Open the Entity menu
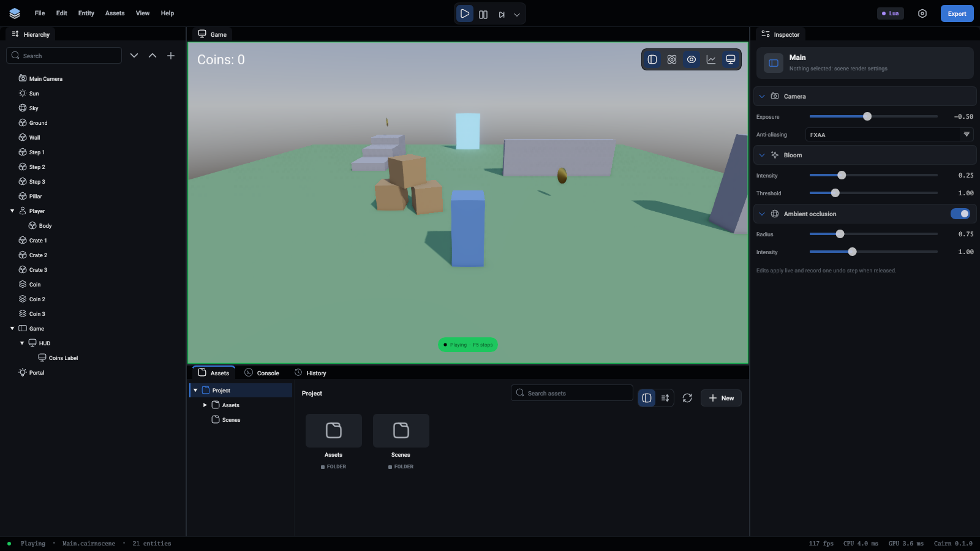Image resolution: width=980 pixels, height=551 pixels. pos(86,13)
